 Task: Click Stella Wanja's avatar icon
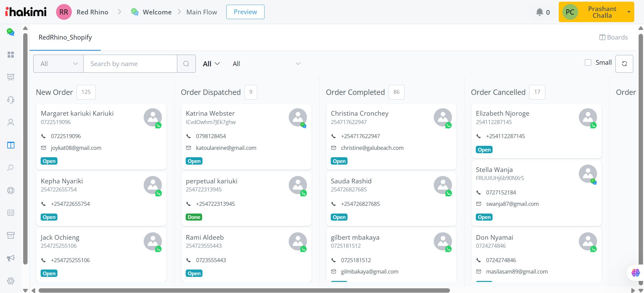point(588,174)
